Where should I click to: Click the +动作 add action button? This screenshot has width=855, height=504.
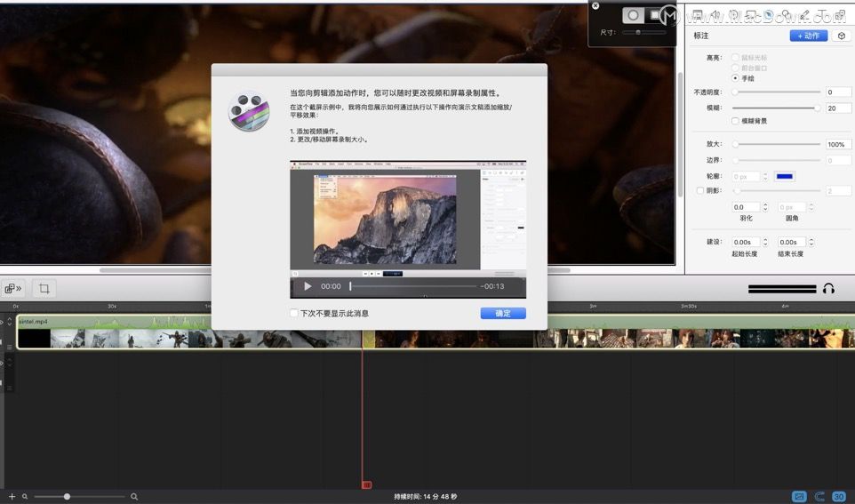click(809, 36)
